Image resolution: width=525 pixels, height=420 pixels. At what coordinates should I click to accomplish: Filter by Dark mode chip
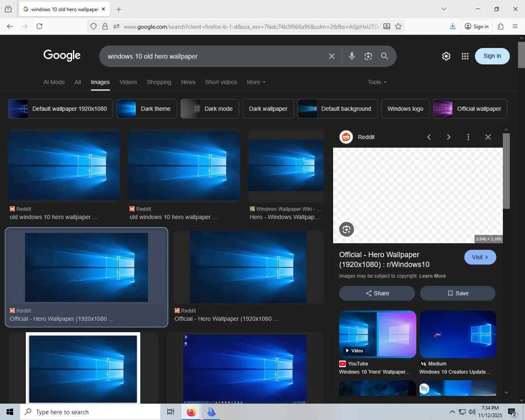(210, 109)
